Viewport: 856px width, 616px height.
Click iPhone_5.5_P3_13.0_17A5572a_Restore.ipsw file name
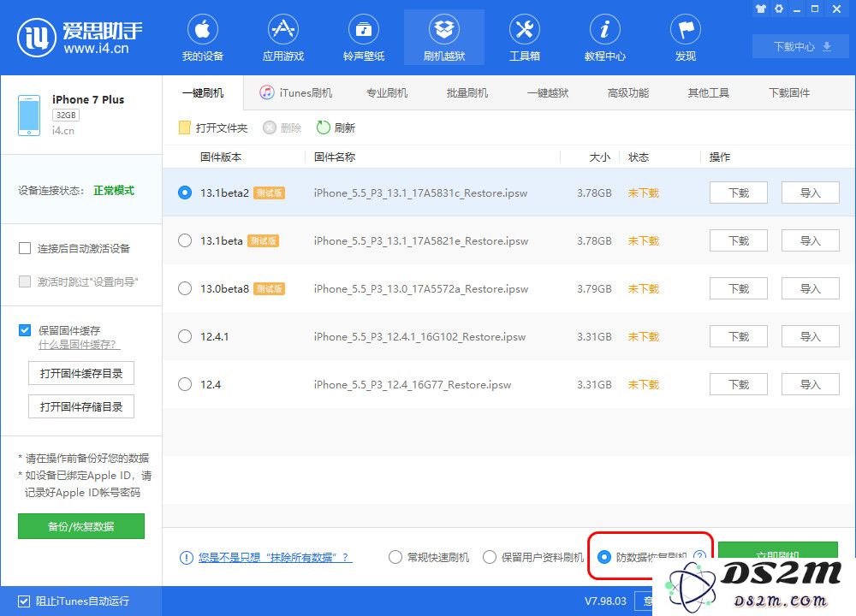pos(421,288)
